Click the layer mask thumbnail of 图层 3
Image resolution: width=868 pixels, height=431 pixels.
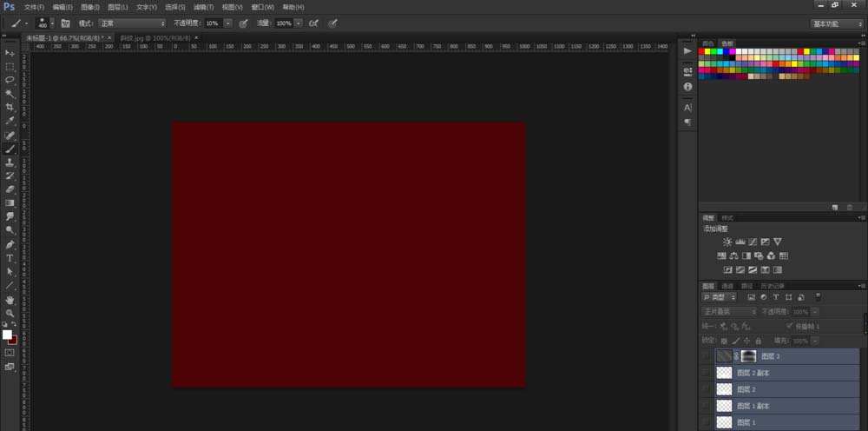[x=748, y=356]
